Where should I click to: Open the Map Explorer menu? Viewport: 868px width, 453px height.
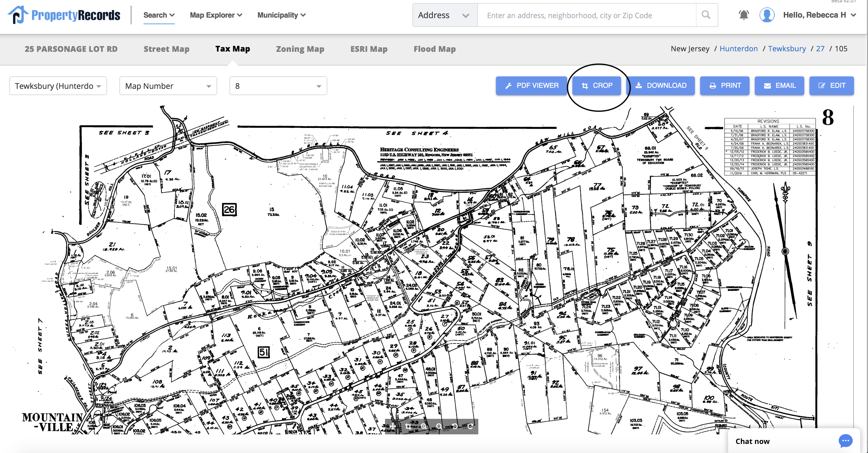215,15
